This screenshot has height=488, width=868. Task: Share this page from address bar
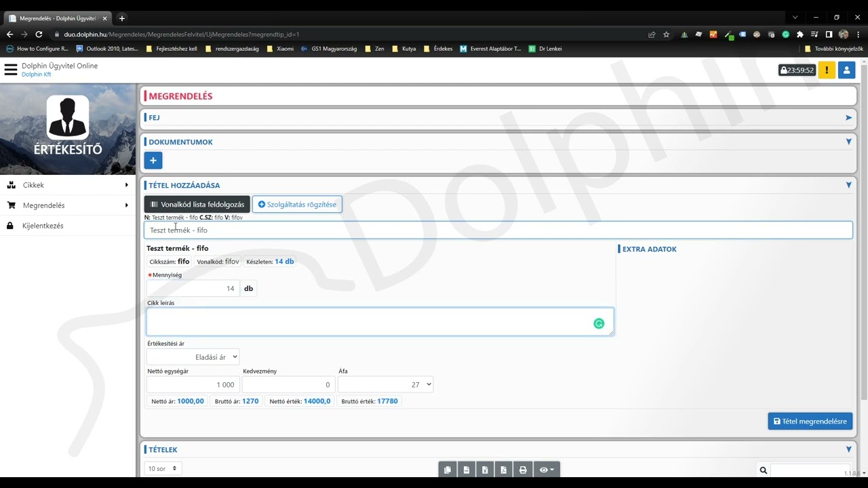click(652, 35)
